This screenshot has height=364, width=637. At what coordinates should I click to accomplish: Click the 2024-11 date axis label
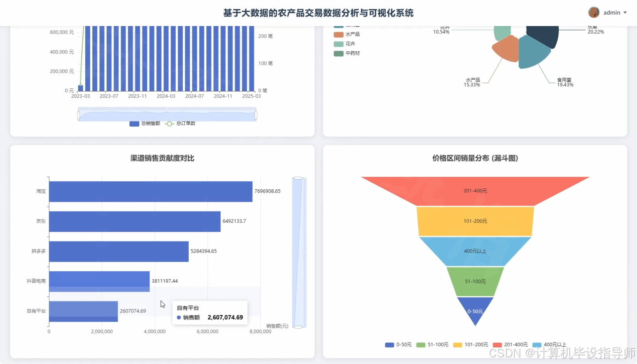pos(223,96)
